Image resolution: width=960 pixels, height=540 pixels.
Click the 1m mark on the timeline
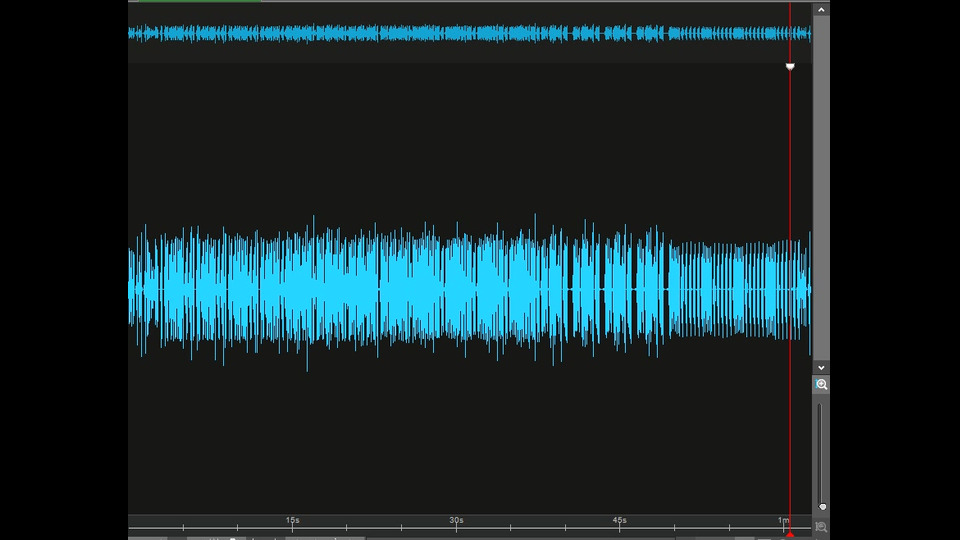tap(783, 520)
